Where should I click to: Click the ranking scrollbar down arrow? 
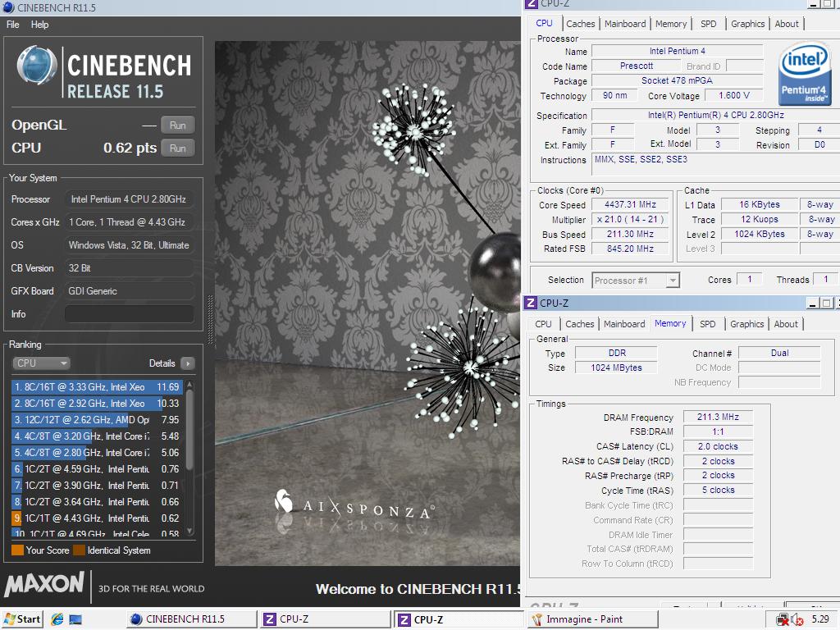[x=189, y=532]
